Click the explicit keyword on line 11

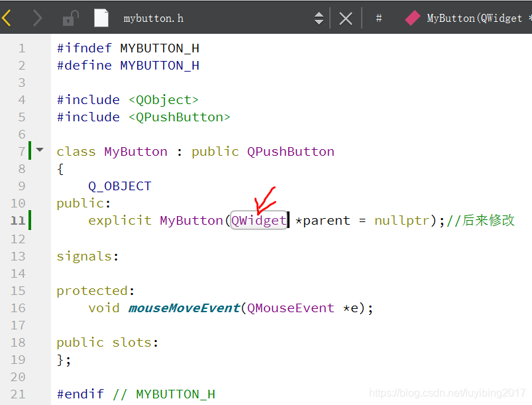120,221
